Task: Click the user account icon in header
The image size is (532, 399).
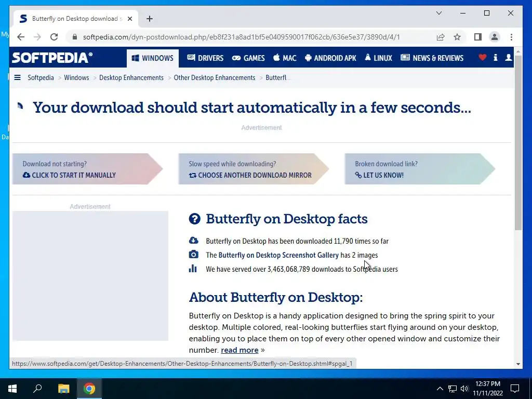Action: [508, 58]
